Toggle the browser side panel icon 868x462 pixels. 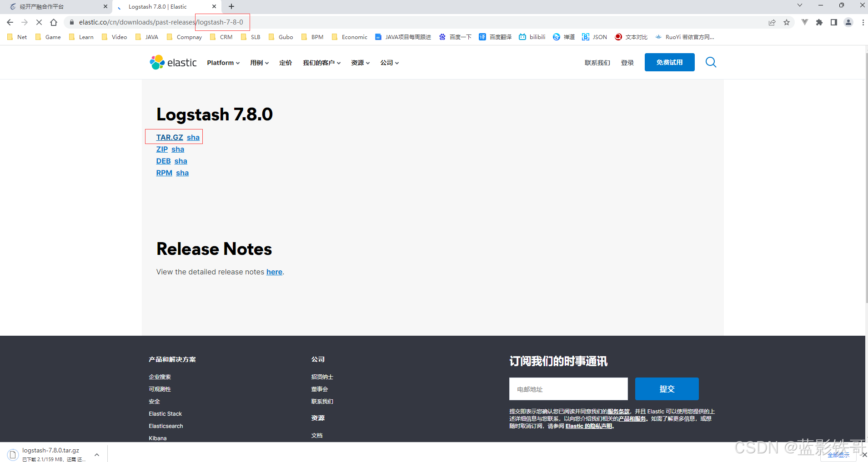click(834, 22)
